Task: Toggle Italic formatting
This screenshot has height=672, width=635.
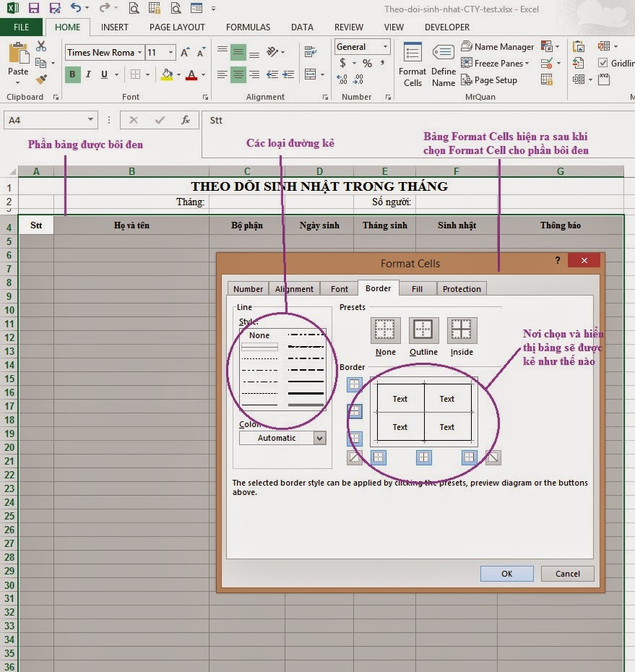Action: pyautogui.click(x=88, y=74)
